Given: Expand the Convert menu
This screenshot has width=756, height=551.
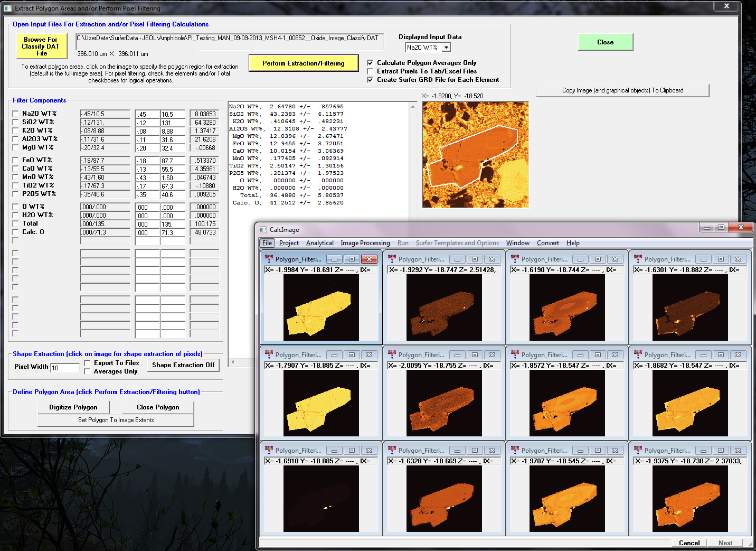Looking at the screenshot, I should point(547,243).
